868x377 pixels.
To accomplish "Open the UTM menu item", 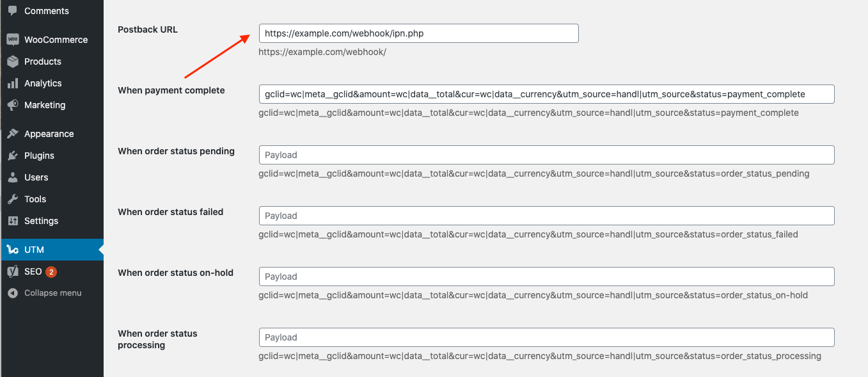I will pyautogui.click(x=35, y=250).
